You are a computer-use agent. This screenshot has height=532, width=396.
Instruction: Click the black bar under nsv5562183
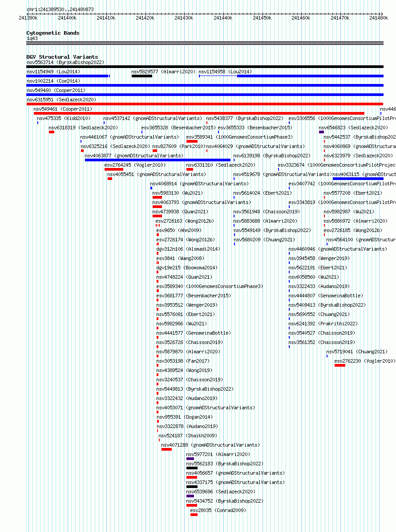coord(192,468)
